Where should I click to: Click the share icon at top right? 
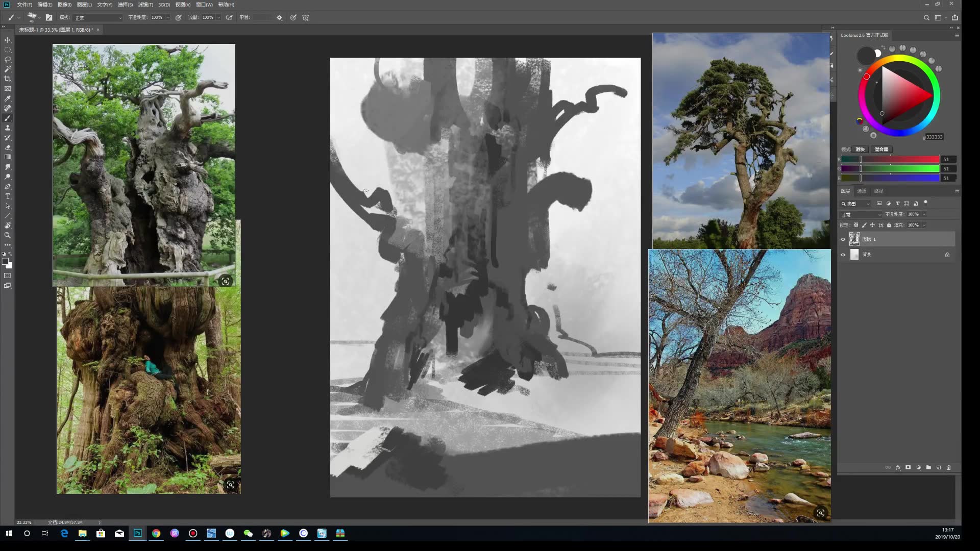(954, 17)
